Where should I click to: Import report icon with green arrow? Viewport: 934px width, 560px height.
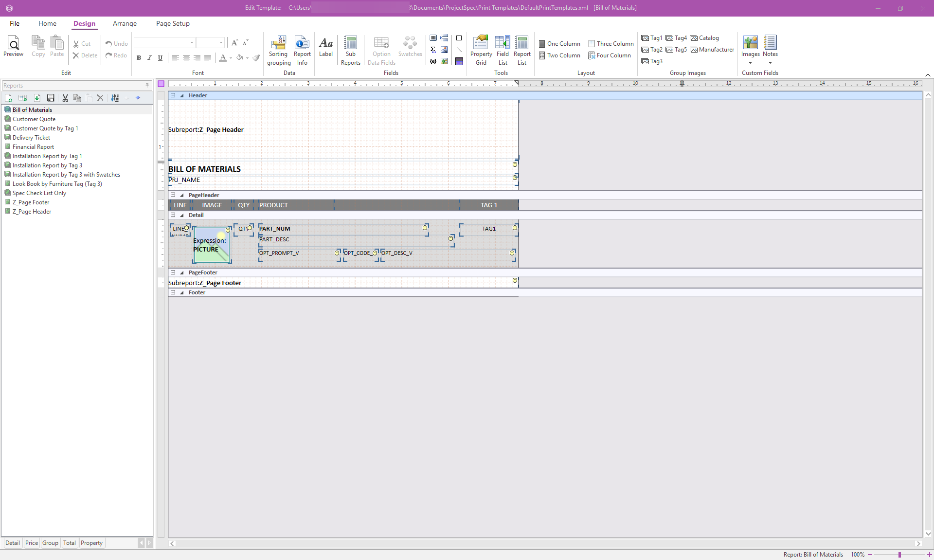tap(36, 98)
